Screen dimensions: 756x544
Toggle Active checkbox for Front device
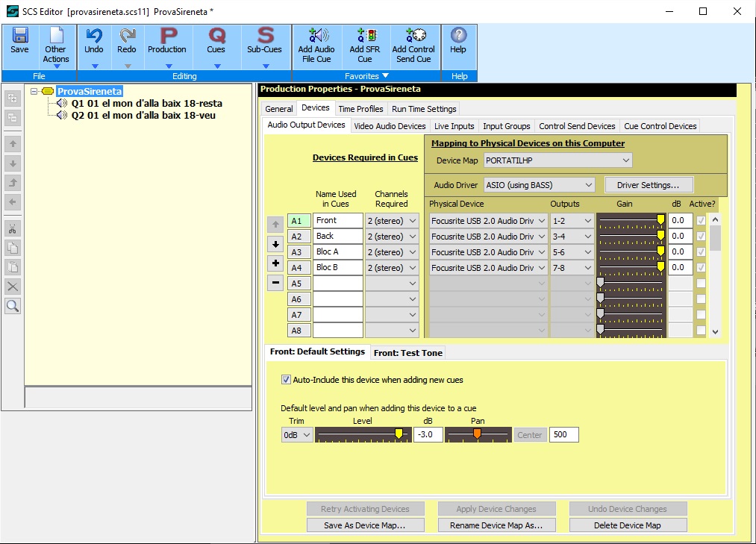click(700, 221)
